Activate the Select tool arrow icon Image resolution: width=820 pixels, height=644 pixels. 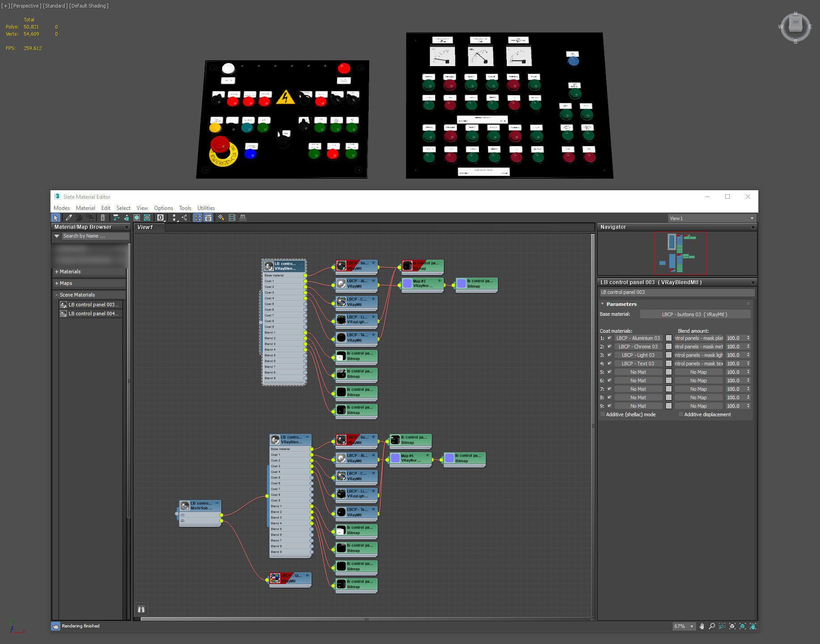[55, 217]
